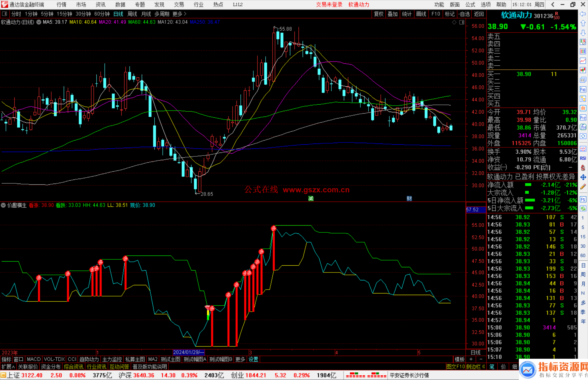Click 交易未登录 login link
The width and height of the screenshot is (588, 380).
pos(329,5)
